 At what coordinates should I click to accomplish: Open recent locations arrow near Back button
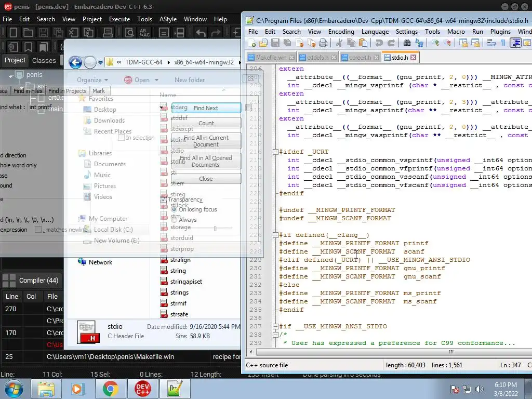100,63
